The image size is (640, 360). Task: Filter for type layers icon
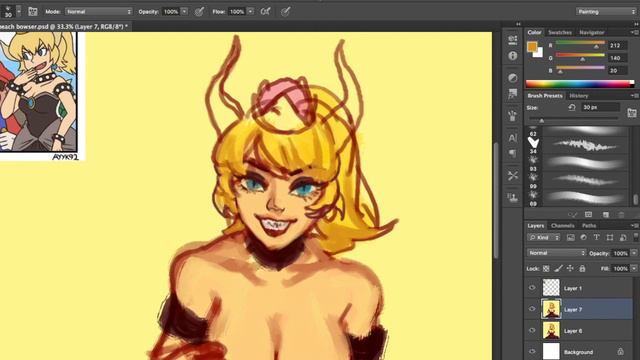(596, 238)
